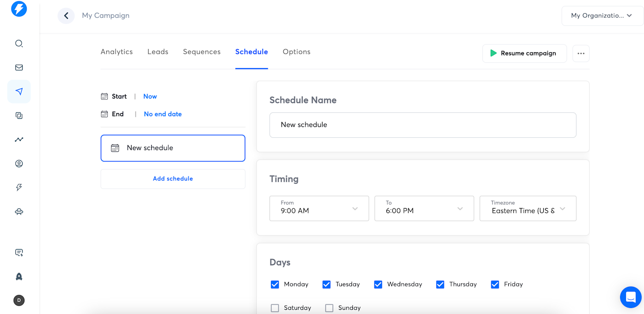Select the paper plane campaigns icon
Image resolution: width=644 pixels, height=314 pixels.
pos(19,92)
